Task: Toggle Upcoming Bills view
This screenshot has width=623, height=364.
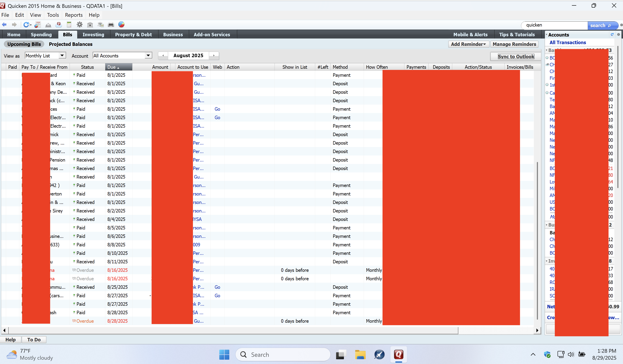Action: [x=24, y=44]
